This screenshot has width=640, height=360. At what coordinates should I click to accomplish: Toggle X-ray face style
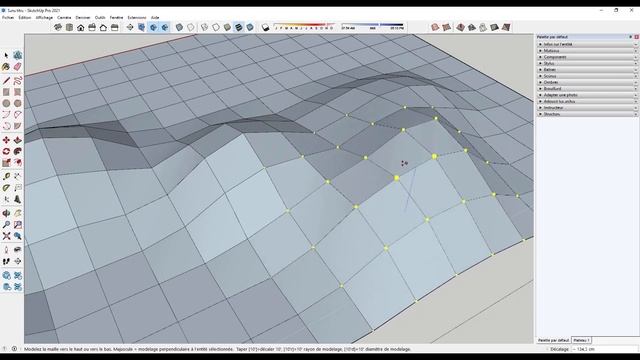point(179,27)
